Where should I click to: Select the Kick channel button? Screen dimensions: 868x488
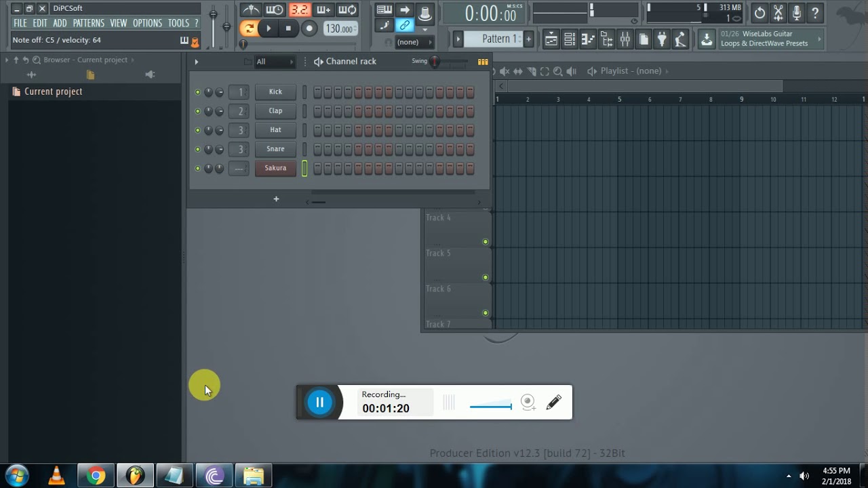click(x=275, y=91)
